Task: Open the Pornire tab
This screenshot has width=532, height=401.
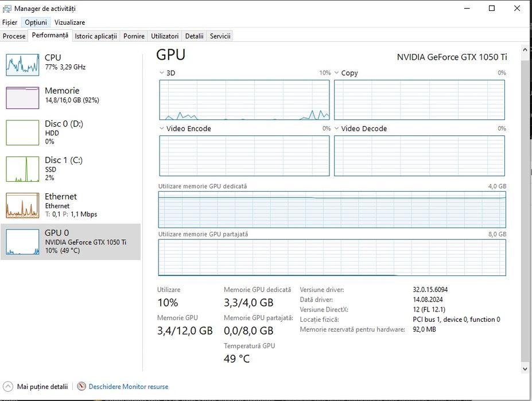Action: pyautogui.click(x=134, y=36)
